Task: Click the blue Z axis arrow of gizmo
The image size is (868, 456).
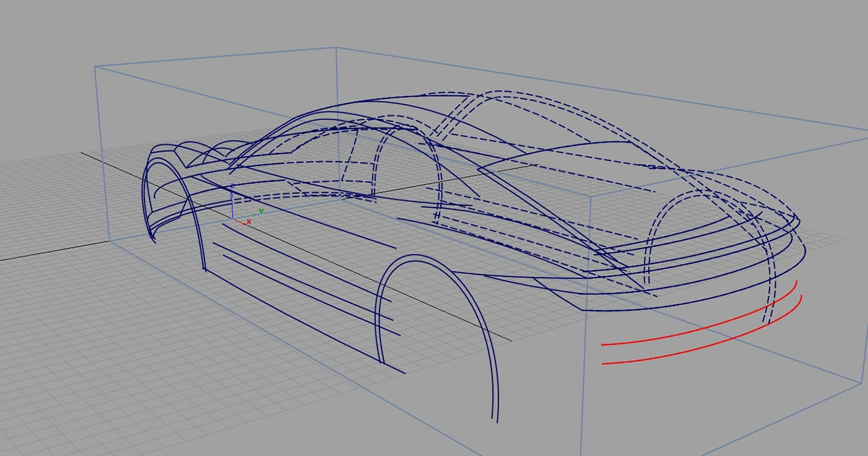Action: (232, 194)
